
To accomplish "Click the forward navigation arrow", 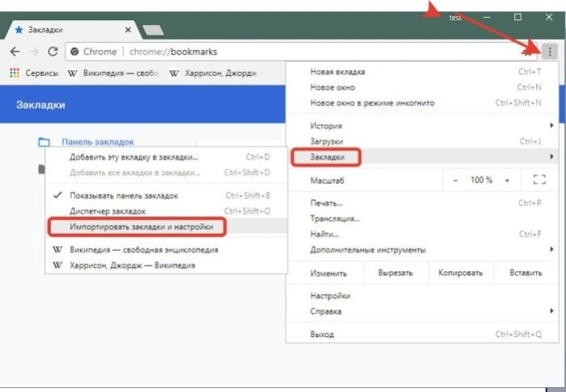I will point(33,52).
